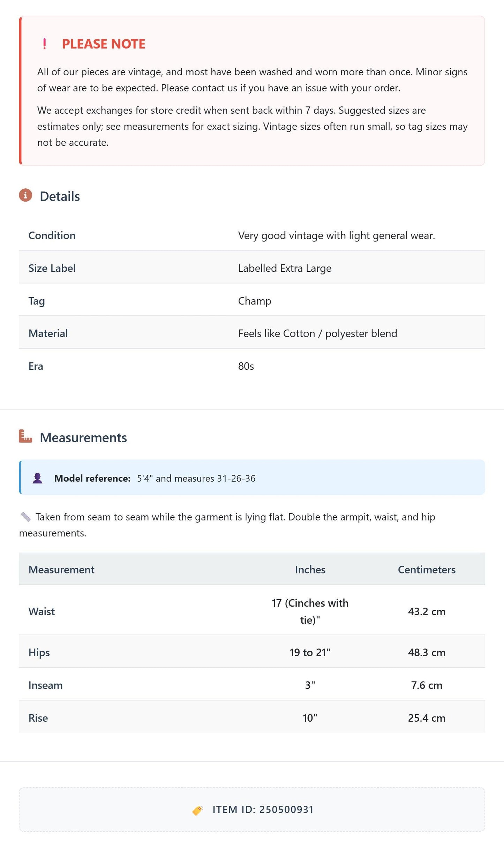This screenshot has height=848, width=504.
Task: Click the small tape measure icon
Action: [x=25, y=517]
